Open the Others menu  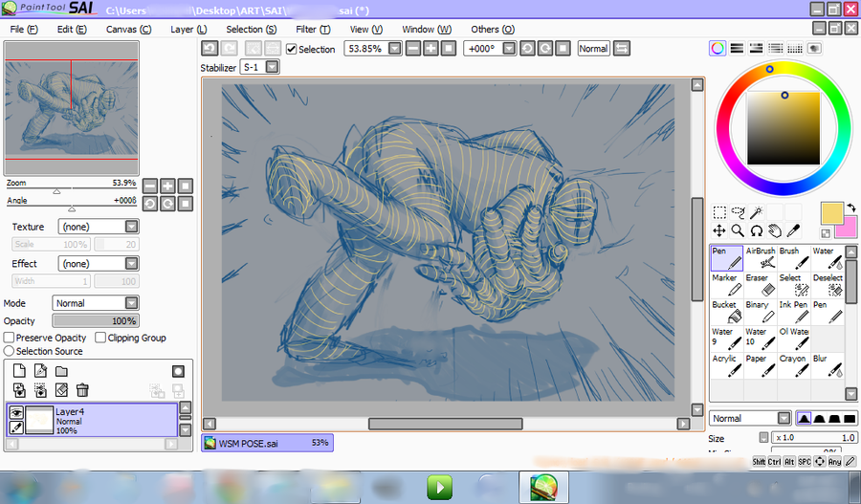tap(493, 29)
